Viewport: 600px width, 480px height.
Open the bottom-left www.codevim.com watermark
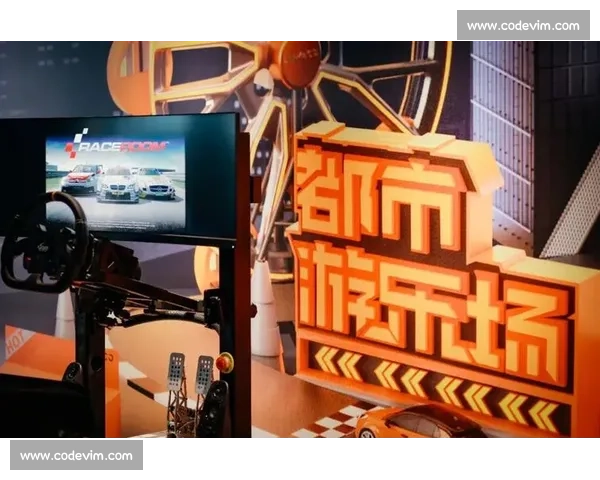[x=76, y=455]
